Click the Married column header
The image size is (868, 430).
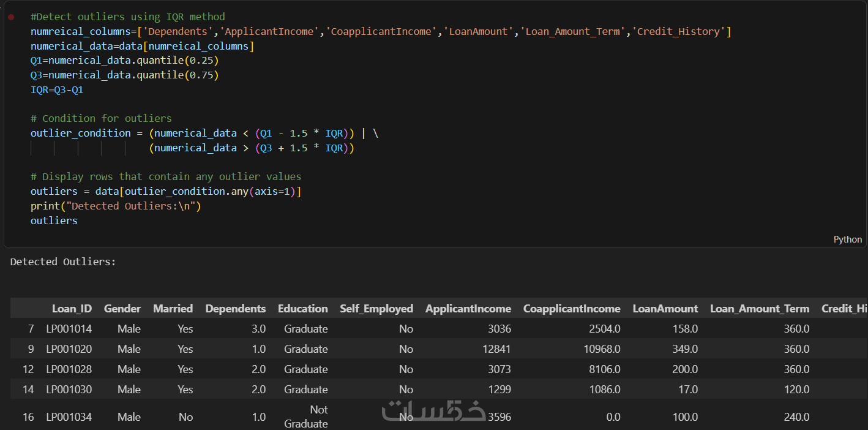pyautogui.click(x=173, y=309)
